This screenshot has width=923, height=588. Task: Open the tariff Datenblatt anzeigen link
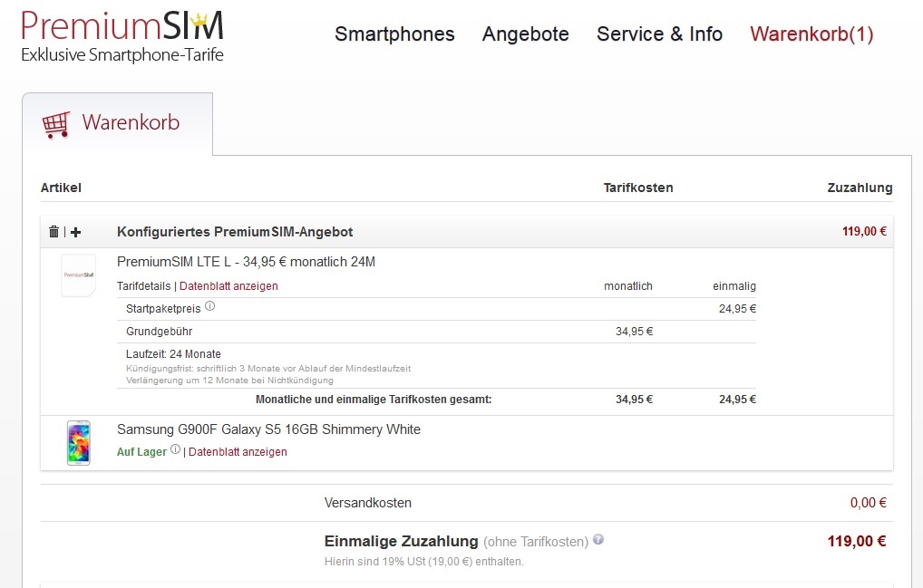tap(228, 286)
